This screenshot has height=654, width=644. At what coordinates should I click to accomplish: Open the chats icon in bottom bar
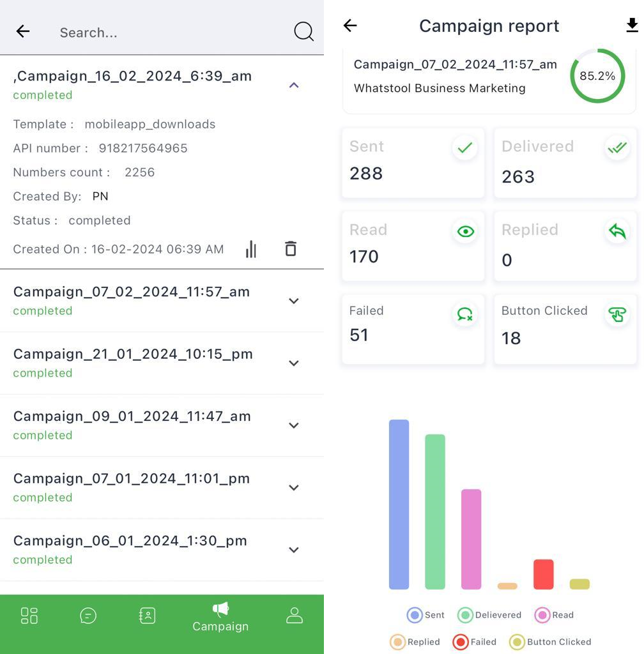point(88,616)
